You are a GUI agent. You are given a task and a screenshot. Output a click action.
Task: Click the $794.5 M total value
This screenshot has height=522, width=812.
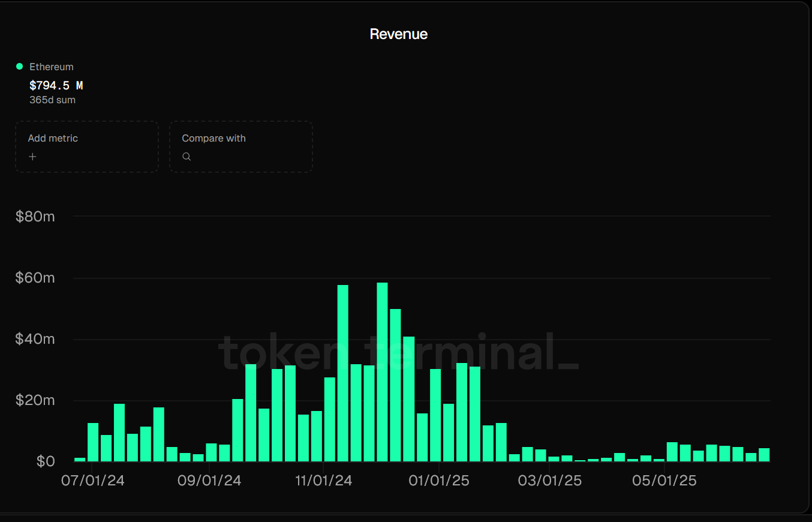pyautogui.click(x=56, y=86)
